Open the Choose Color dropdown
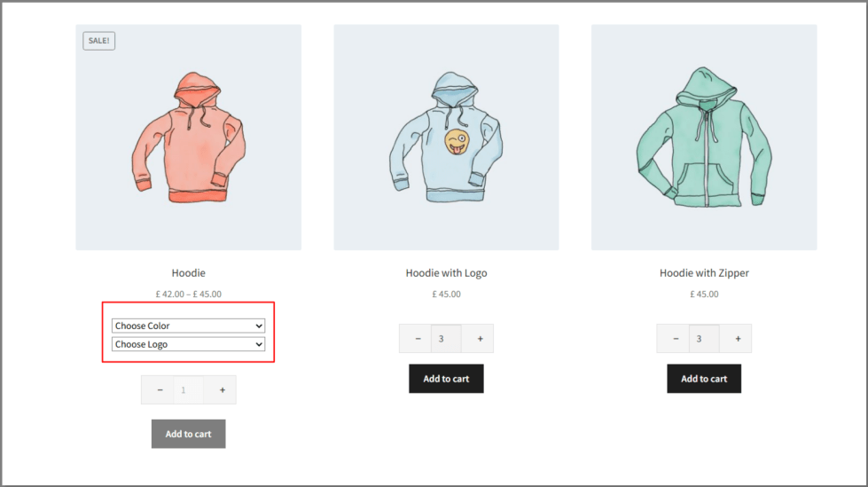This screenshot has width=868, height=487. 188,326
